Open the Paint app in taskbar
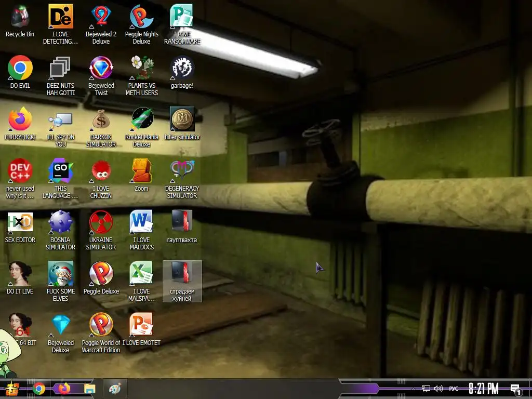 [115, 389]
